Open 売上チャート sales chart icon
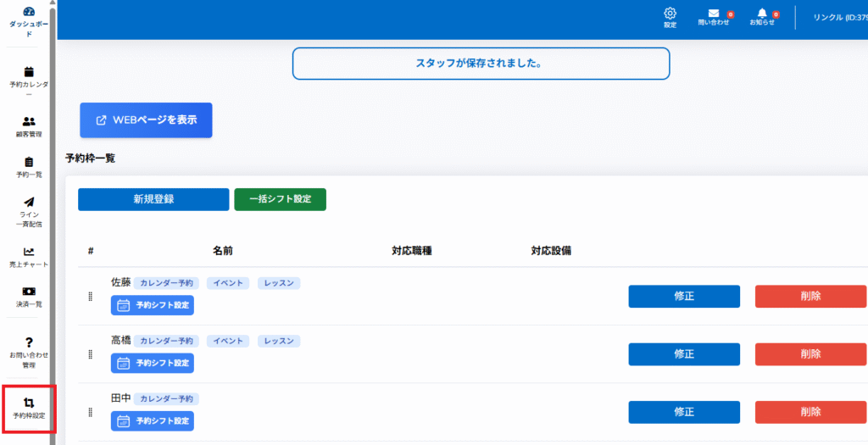The image size is (868, 445). click(29, 252)
